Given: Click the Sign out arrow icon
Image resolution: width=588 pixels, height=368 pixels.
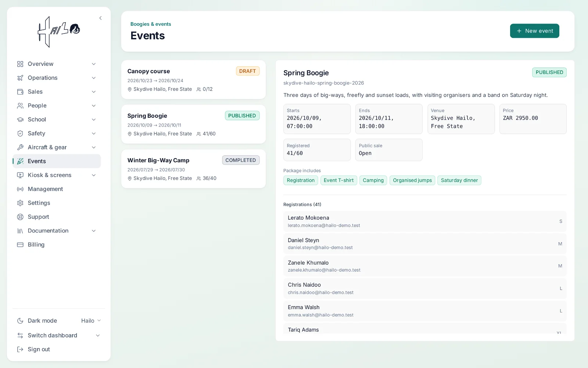Looking at the screenshot, I should click(x=20, y=349).
